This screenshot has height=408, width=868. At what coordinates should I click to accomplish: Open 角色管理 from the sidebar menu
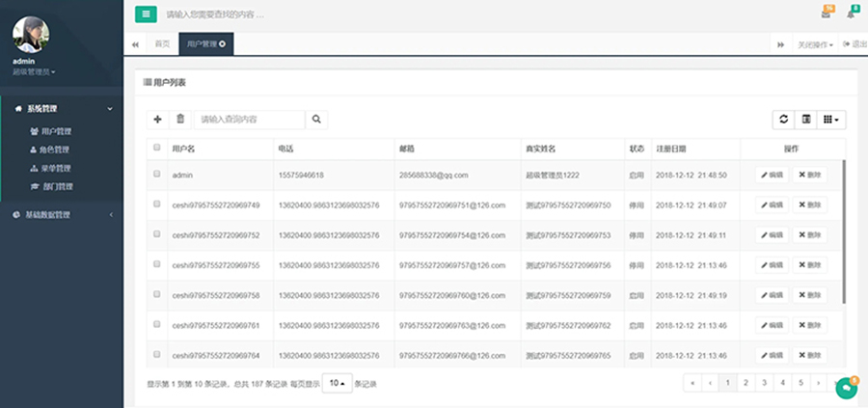click(55, 150)
